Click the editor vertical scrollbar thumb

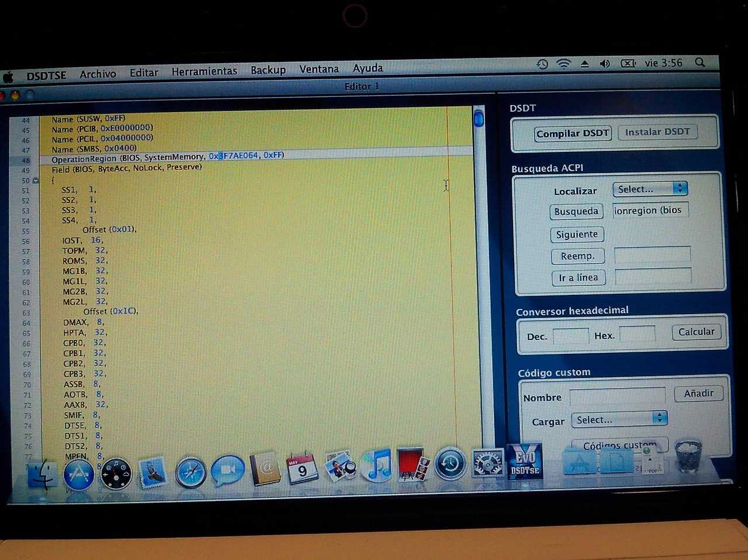pos(479,119)
